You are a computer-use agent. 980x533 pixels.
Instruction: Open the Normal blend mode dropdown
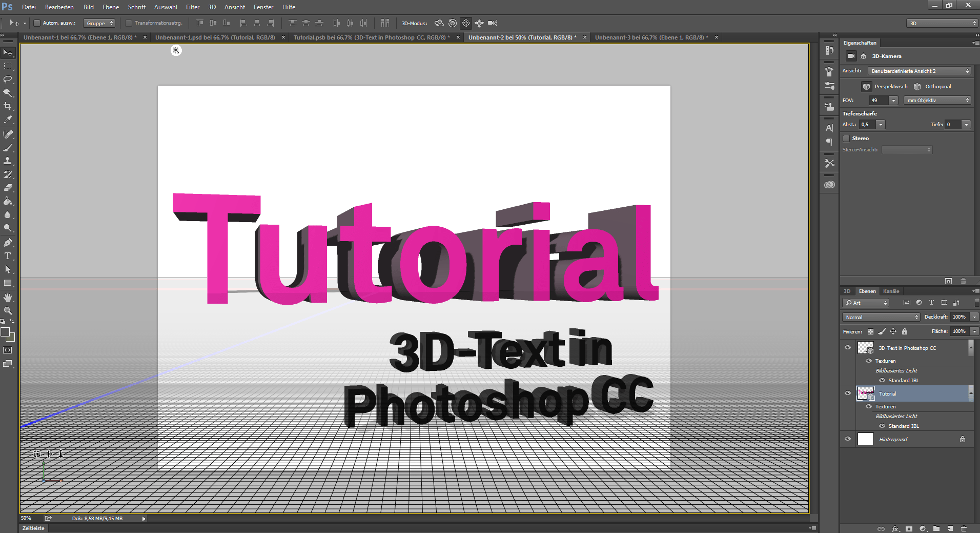click(881, 317)
